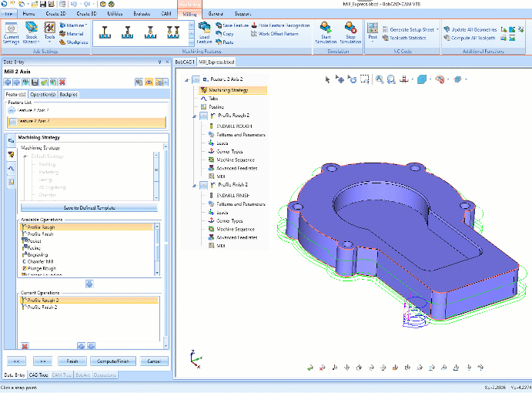This screenshot has width=532, height=393.
Task: Click the red X delete operation icon
Action: coord(25,345)
